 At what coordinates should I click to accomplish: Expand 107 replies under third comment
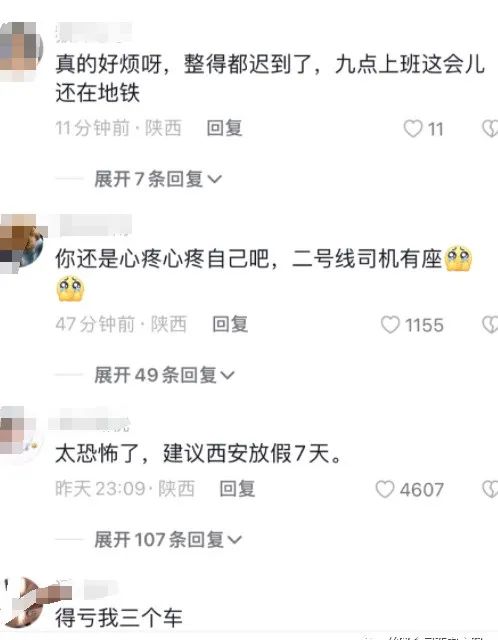tap(168, 540)
